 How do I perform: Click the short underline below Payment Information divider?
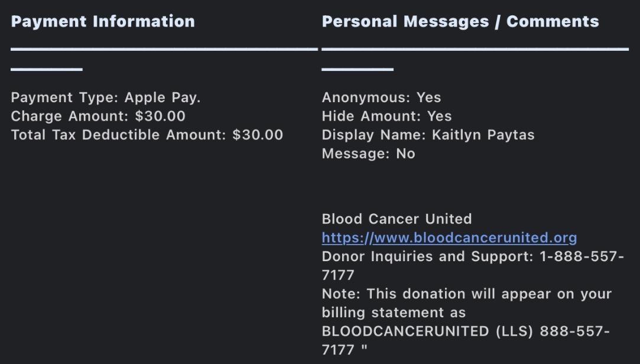point(47,69)
